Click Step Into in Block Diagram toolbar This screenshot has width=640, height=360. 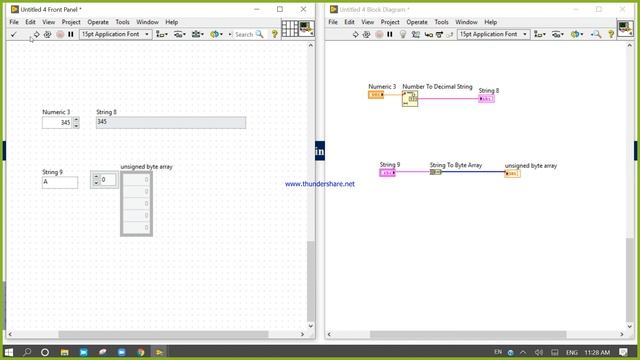pyautogui.click(x=428, y=35)
